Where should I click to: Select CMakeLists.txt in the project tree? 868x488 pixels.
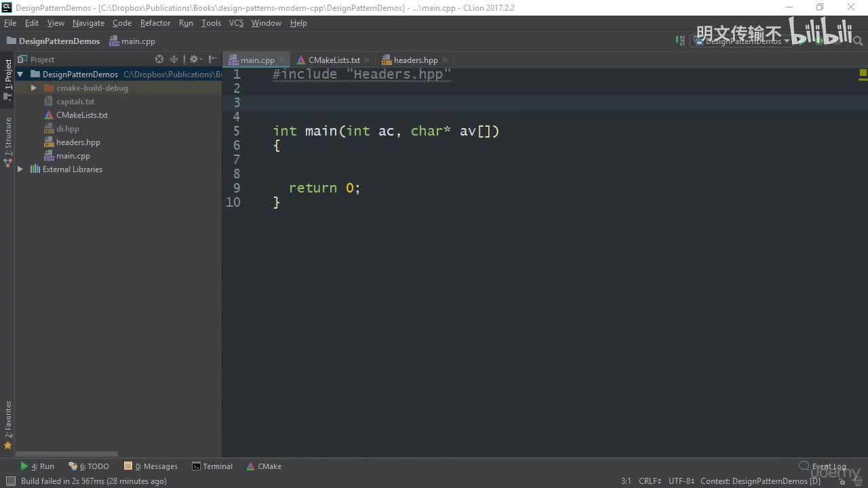tap(82, 115)
